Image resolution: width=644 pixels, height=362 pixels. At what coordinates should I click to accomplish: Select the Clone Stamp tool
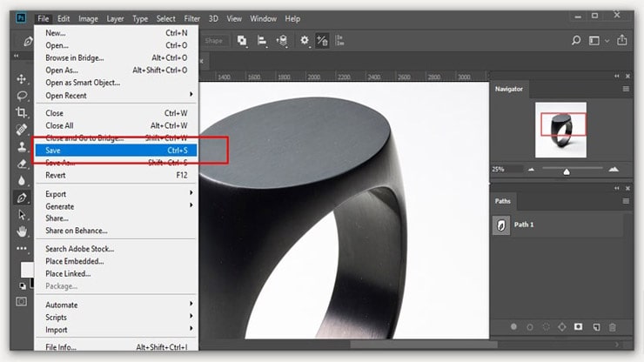22,147
